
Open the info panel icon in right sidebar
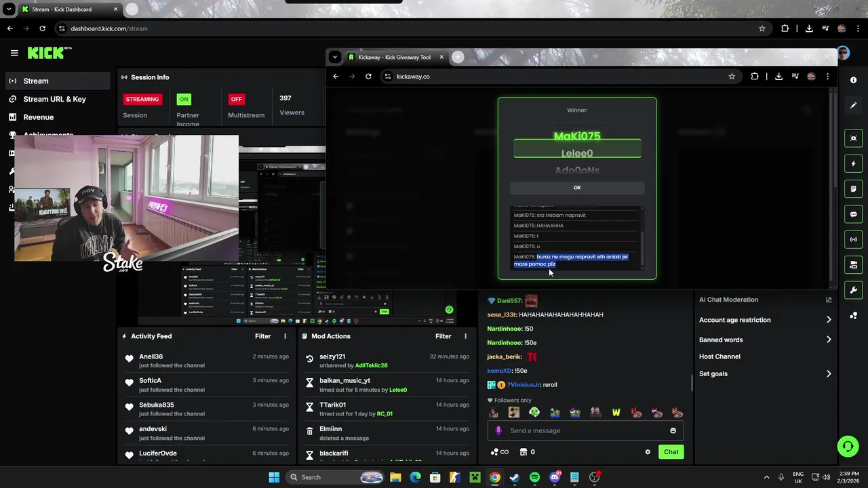tap(853, 80)
